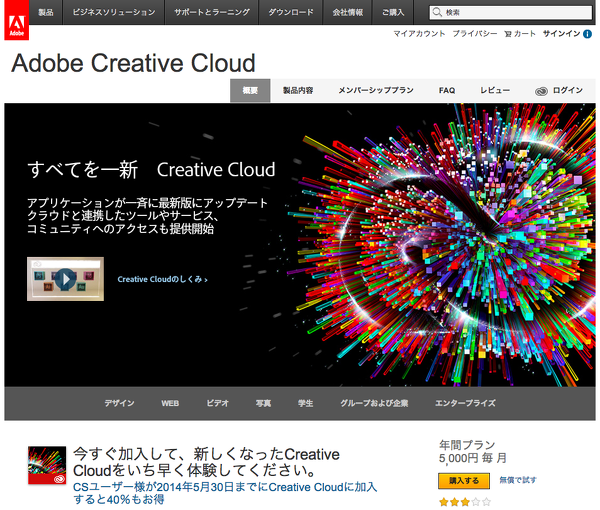Select the 概要 tab
The width and height of the screenshot is (600, 510).
250,91
